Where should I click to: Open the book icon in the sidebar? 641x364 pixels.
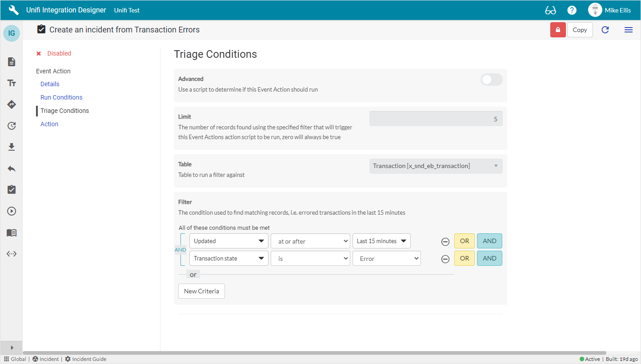coord(12,232)
